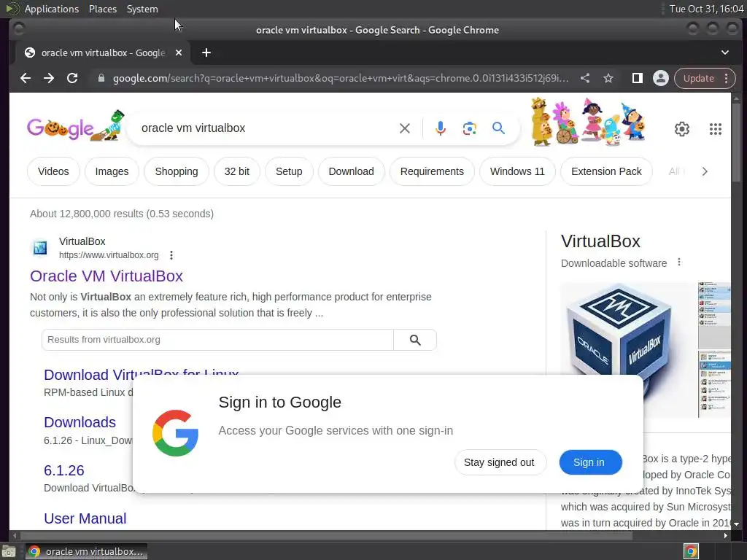This screenshot has height=560, width=747.
Task: Filter results by Requirements
Action: click(432, 171)
